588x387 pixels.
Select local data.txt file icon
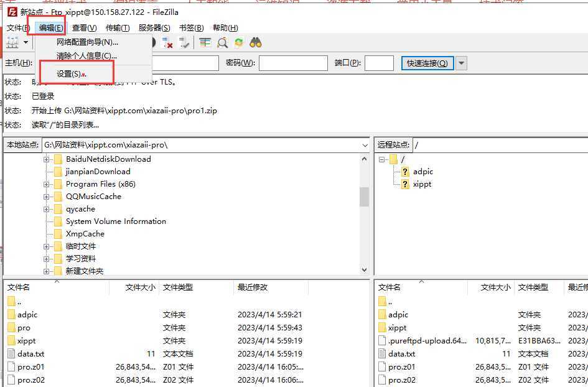[11, 353]
